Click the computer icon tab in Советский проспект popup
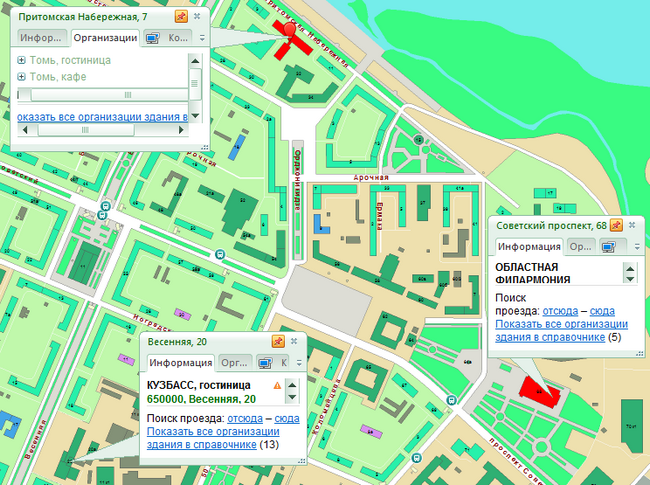This screenshot has width=650, height=485. pos(609,246)
